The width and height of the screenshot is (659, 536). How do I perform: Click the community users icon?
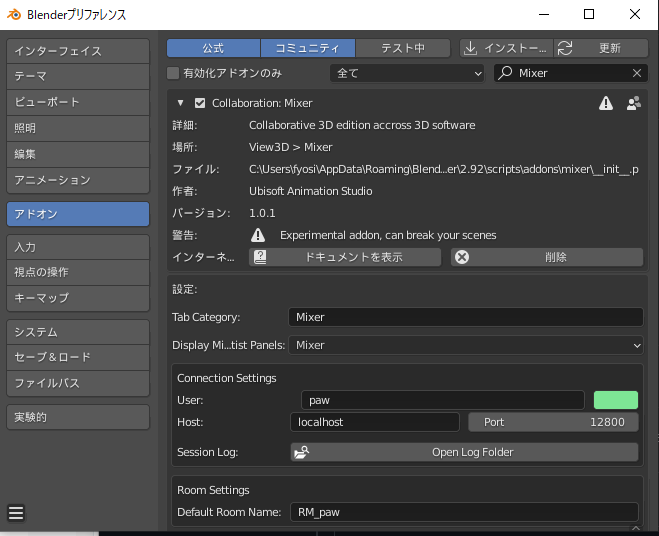coord(634,103)
